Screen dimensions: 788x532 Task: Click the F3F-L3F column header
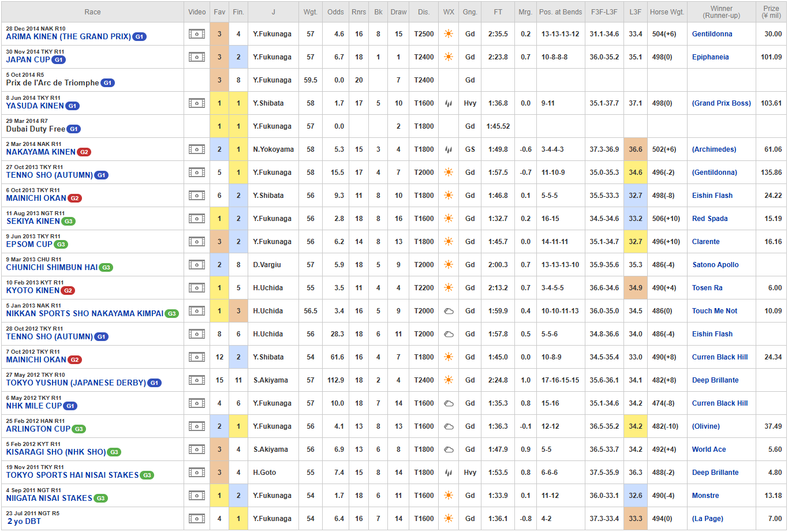604,12
